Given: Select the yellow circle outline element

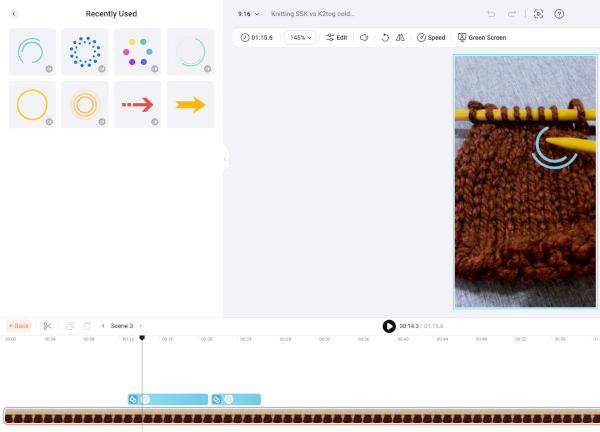Looking at the screenshot, I should point(32,104).
